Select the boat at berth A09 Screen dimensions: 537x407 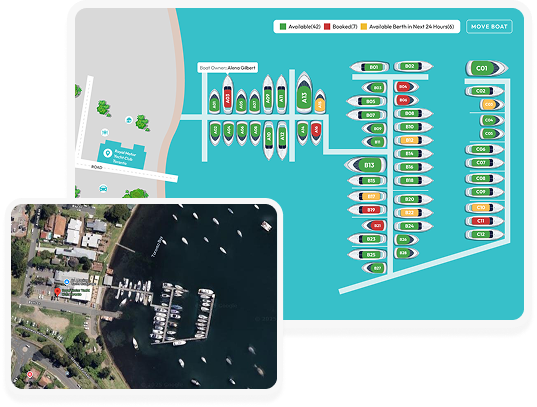click(x=268, y=95)
